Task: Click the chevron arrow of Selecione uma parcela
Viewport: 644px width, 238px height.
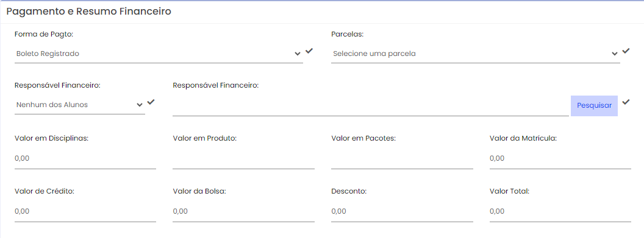Action: click(615, 54)
